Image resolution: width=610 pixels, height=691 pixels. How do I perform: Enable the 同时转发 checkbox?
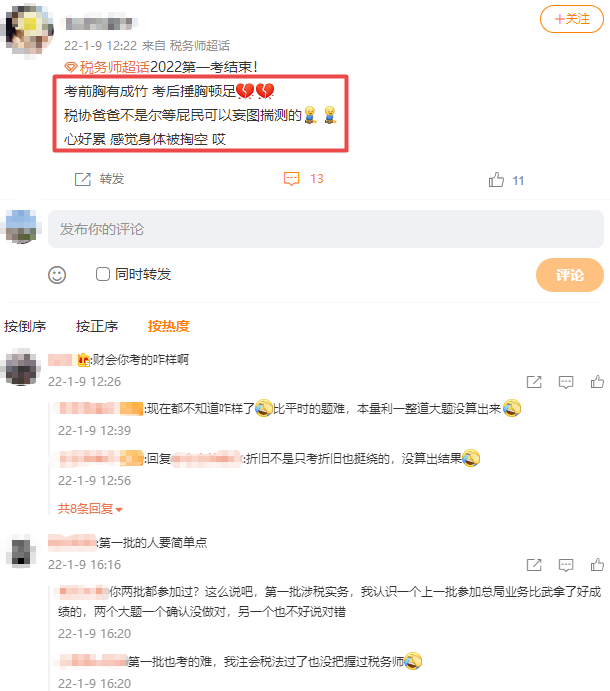point(103,274)
